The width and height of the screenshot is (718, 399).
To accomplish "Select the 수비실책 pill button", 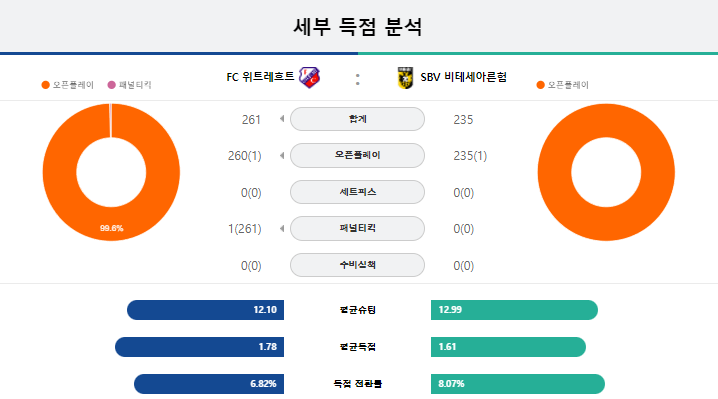I will 357,265.
